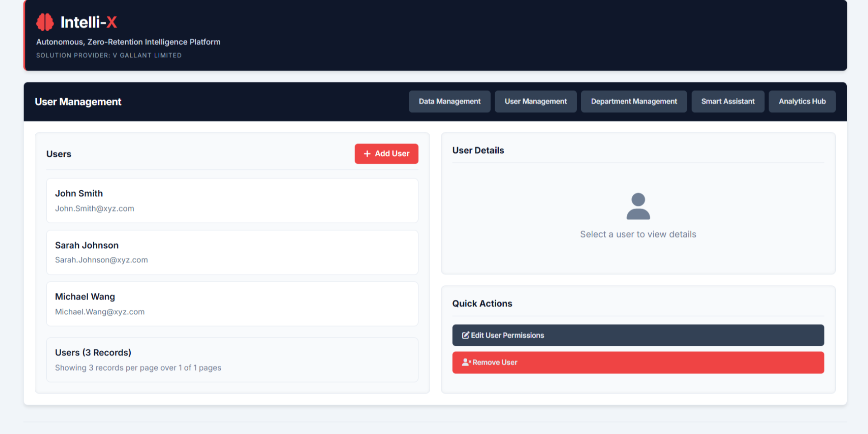Viewport: 868px width, 434px height.
Task: Switch to the User Management tab
Action: [x=535, y=102]
